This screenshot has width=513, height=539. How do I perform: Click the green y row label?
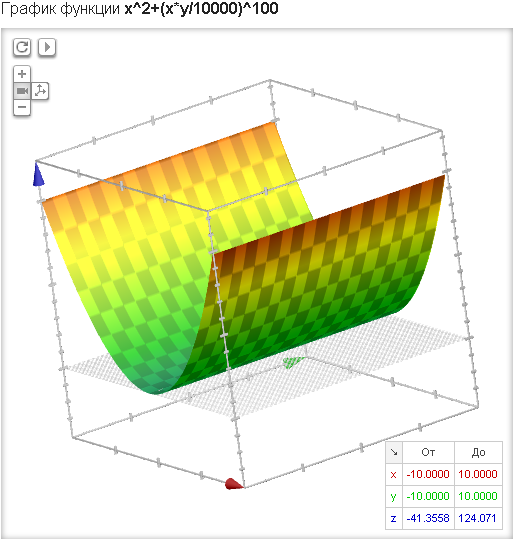pos(394,497)
